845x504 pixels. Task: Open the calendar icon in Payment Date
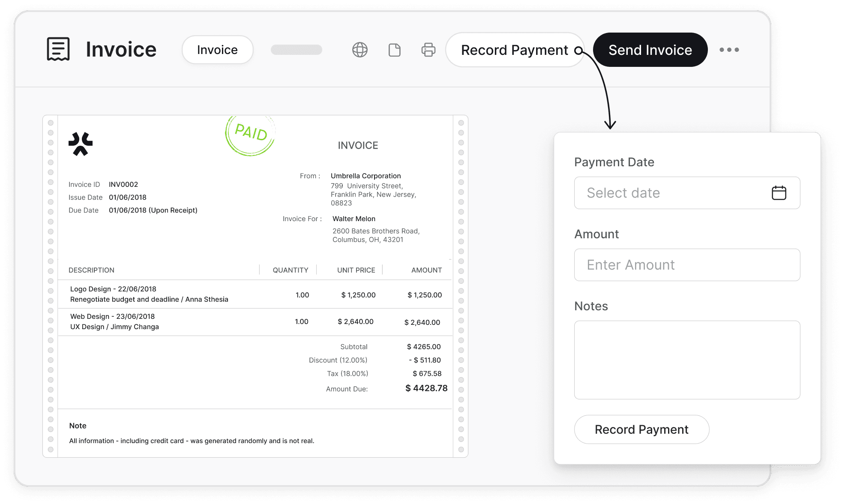point(779,193)
